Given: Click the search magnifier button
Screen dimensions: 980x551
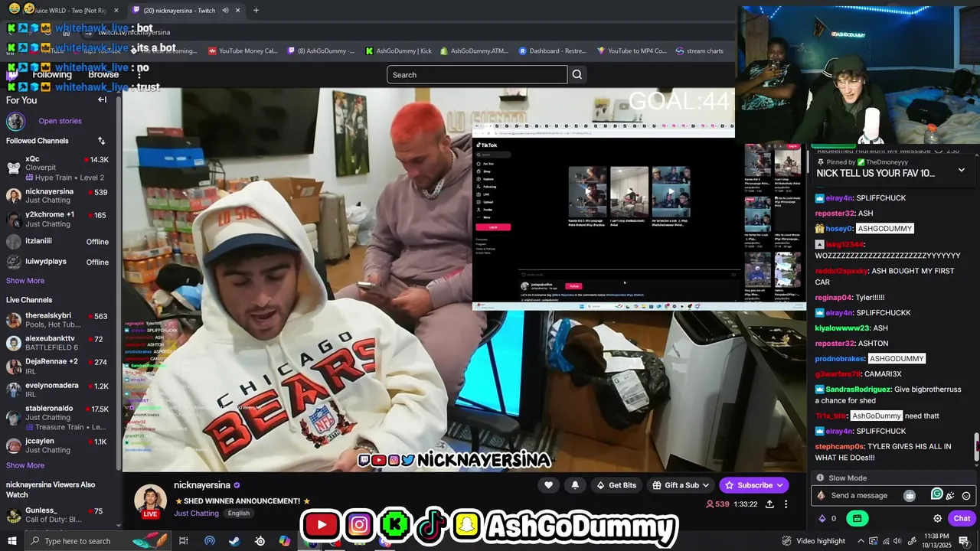Looking at the screenshot, I should (577, 74).
